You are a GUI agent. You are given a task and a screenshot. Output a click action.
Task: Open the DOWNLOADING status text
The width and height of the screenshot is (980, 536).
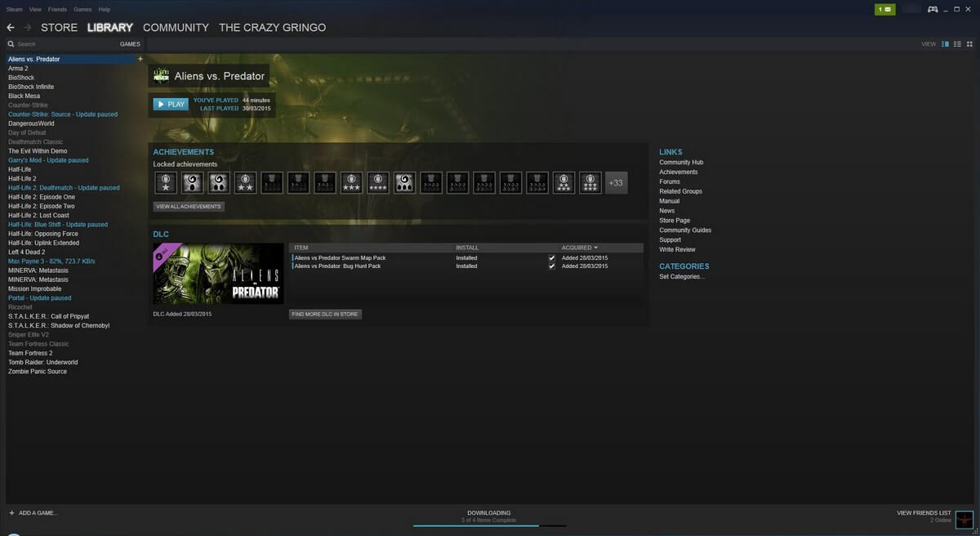pos(488,513)
